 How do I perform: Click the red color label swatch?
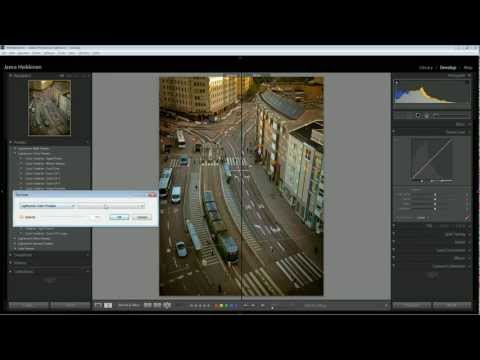216,305
